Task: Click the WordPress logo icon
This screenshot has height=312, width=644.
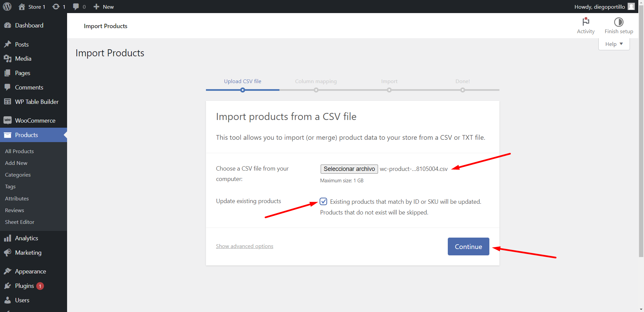Action: (7, 7)
